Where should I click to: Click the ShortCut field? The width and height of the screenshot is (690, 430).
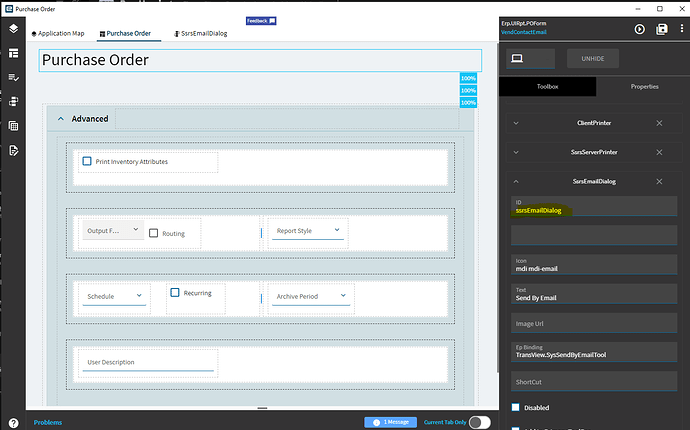(594, 381)
